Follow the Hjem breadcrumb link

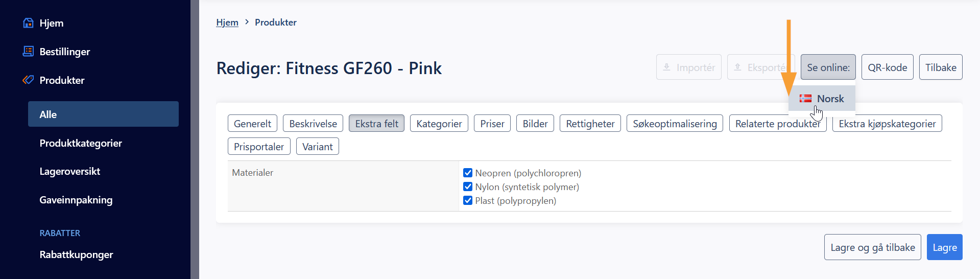[227, 22]
